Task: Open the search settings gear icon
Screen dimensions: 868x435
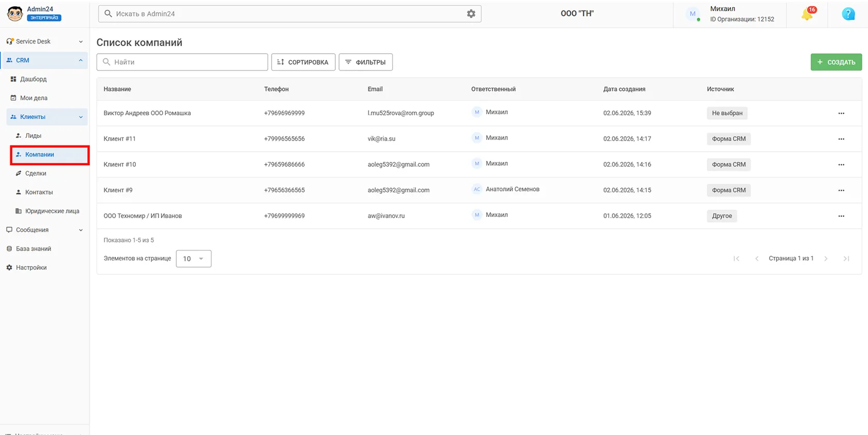Action: (471, 14)
